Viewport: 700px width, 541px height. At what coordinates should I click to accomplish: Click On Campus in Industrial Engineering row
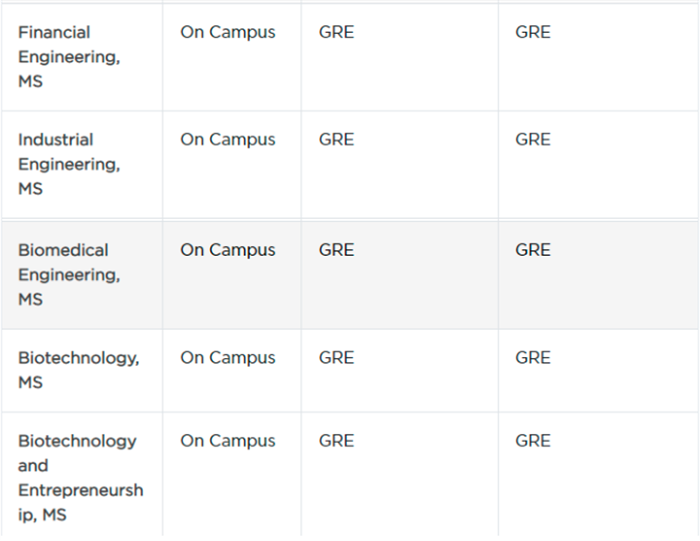coord(228,140)
